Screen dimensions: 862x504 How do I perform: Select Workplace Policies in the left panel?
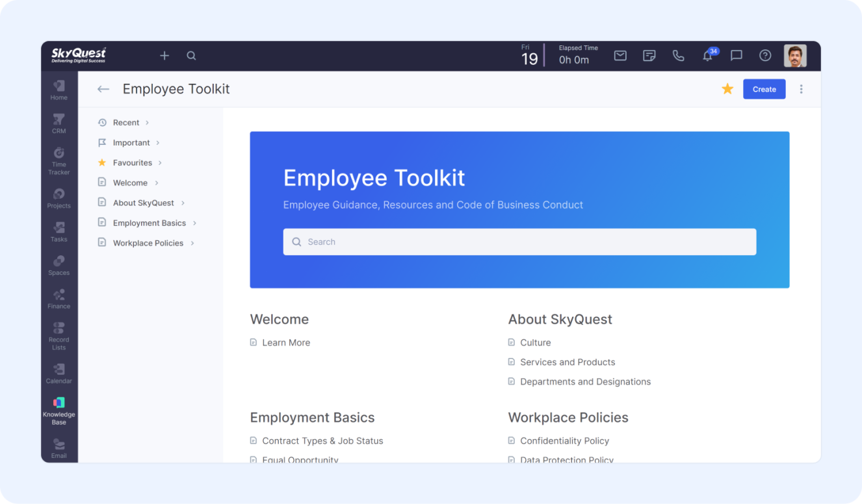point(148,244)
